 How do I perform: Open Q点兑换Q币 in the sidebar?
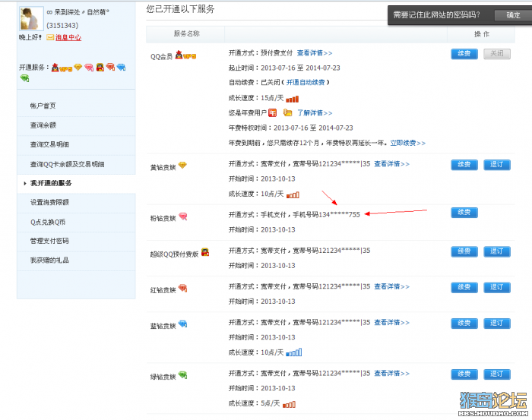click(x=48, y=222)
